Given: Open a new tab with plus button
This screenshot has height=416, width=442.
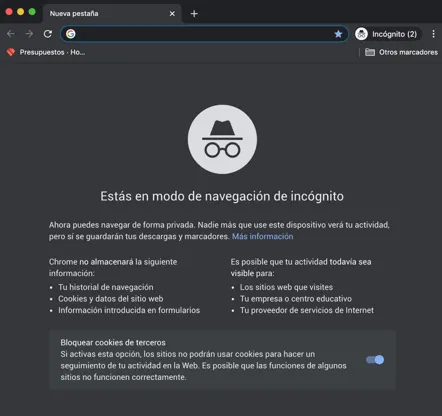Looking at the screenshot, I should (194, 14).
